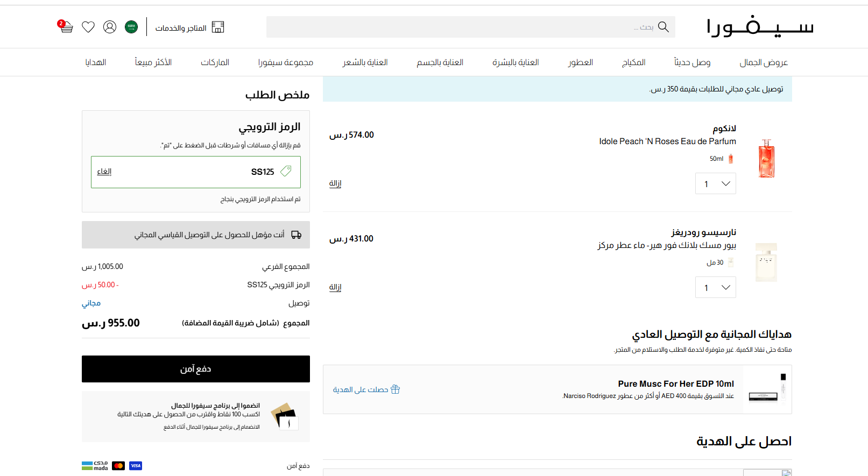Viewport: 868px width, 476px height.
Task: Open العطور menu
Action: (580, 62)
